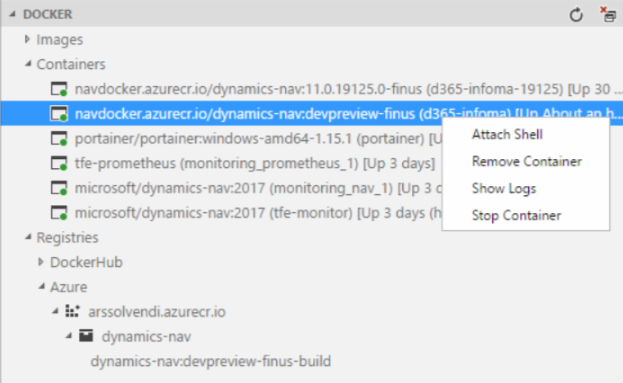Choose Show Logs in context menu
This screenshot has width=623, height=383.
[504, 188]
